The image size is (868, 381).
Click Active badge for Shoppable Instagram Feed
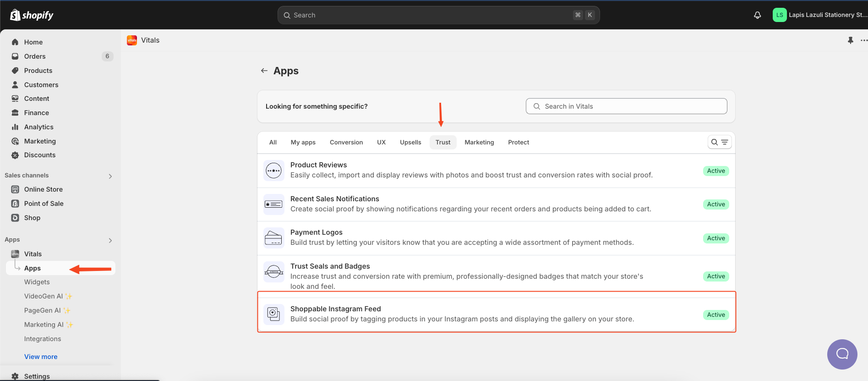pyautogui.click(x=716, y=315)
